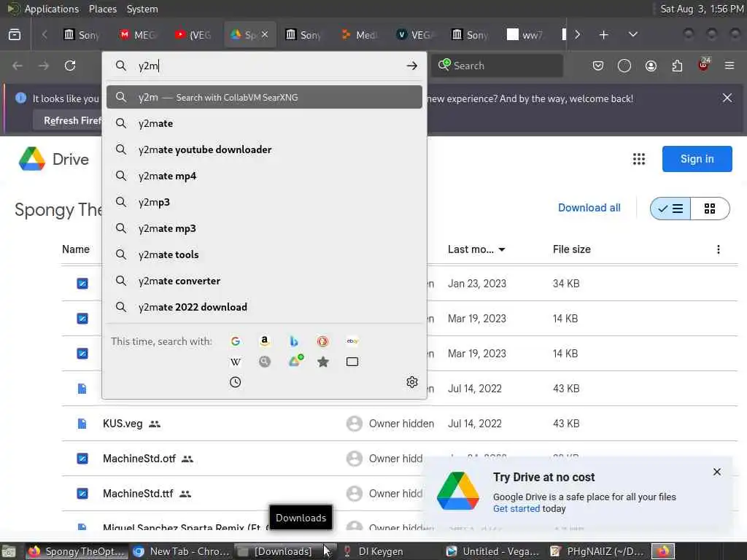Choose the y2mp3 suggestion

[264, 202]
